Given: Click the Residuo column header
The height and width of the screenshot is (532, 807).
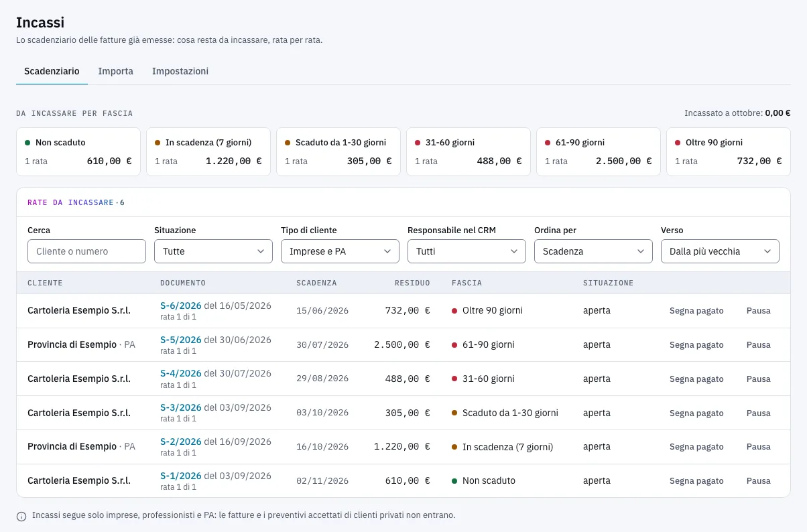Looking at the screenshot, I should click(x=411, y=283).
